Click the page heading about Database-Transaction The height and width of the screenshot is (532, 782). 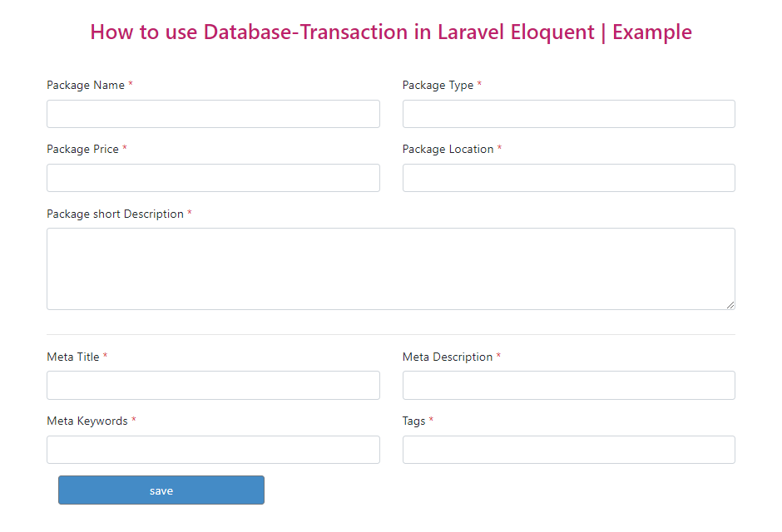click(x=391, y=32)
